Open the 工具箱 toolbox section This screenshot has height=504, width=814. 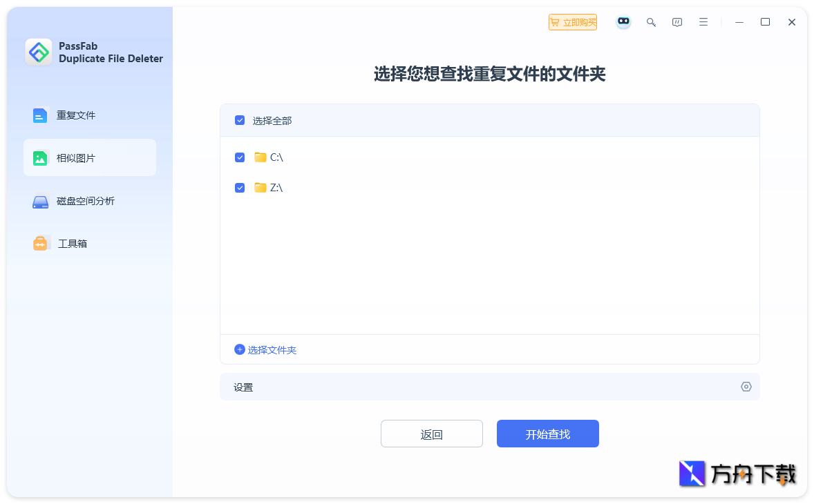click(72, 242)
